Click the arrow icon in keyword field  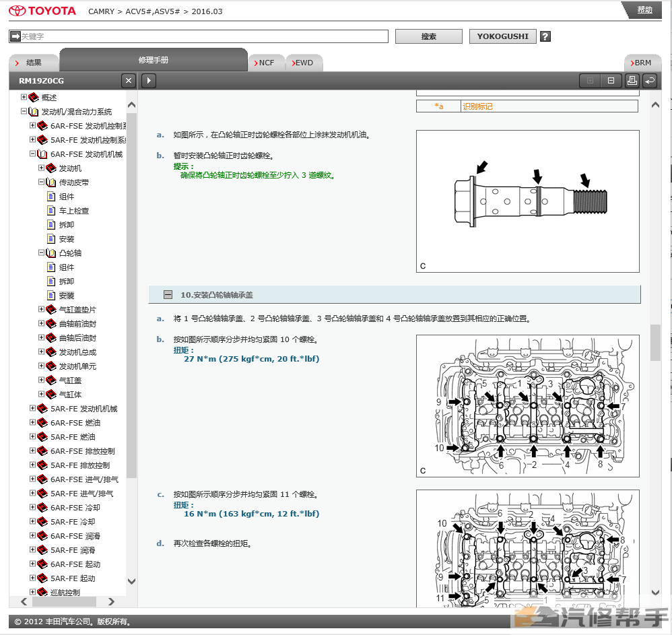point(15,36)
